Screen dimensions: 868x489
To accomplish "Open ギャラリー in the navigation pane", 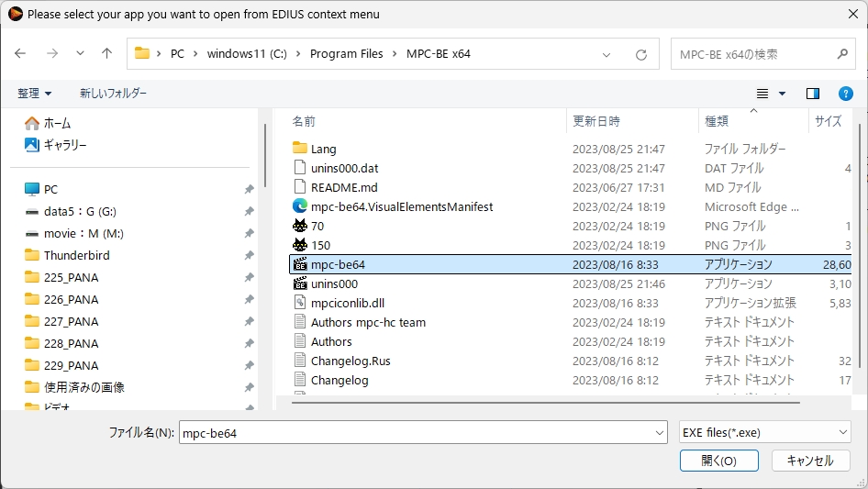I will pyautogui.click(x=56, y=145).
